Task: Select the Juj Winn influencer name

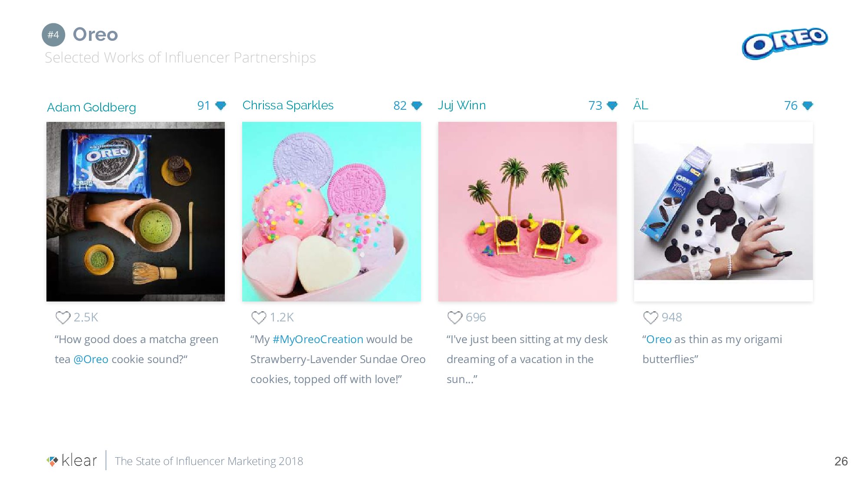Action: click(462, 105)
